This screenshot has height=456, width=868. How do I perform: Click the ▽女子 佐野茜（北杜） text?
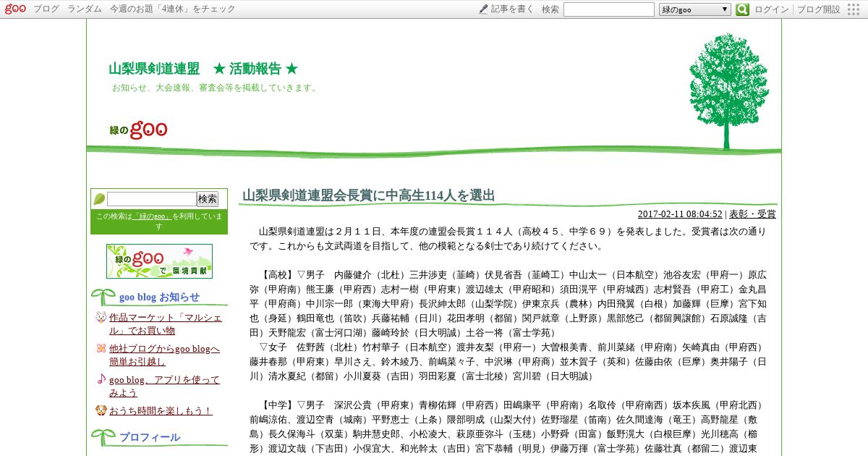coord(509,362)
